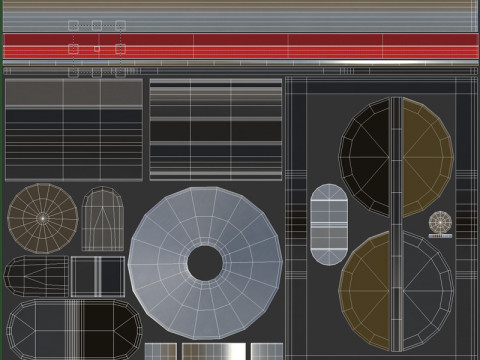This screenshot has height=360, width=480.
Task: Click the white-highlight metallic gradient strip at bottom
Action: point(214,351)
